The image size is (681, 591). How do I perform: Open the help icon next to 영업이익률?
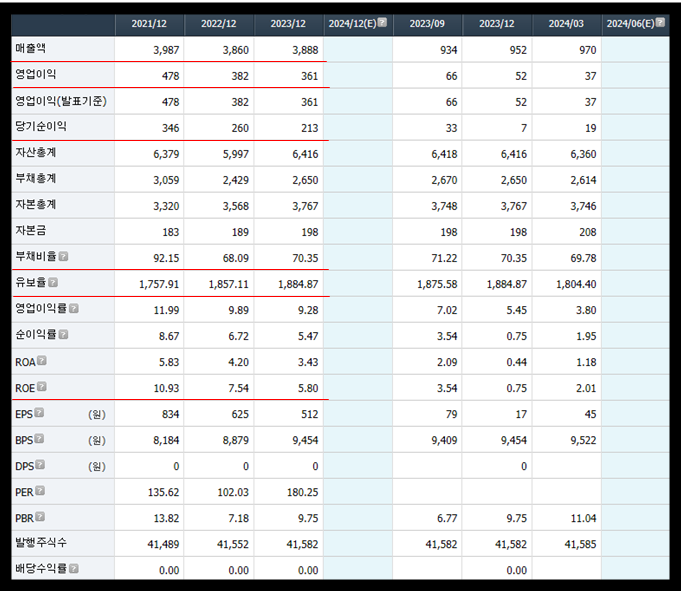pos(74,308)
